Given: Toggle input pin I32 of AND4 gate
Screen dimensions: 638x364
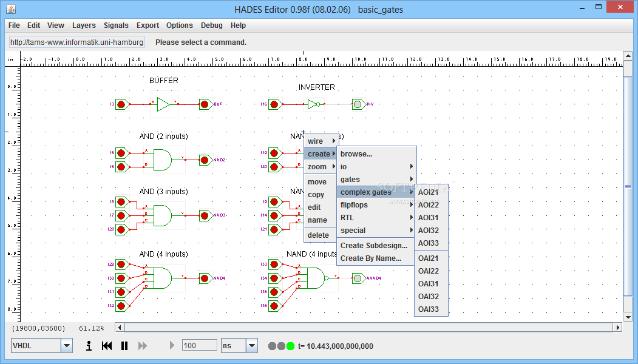Looking at the screenshot, I should pyautogui.click(x=121, y=306).
